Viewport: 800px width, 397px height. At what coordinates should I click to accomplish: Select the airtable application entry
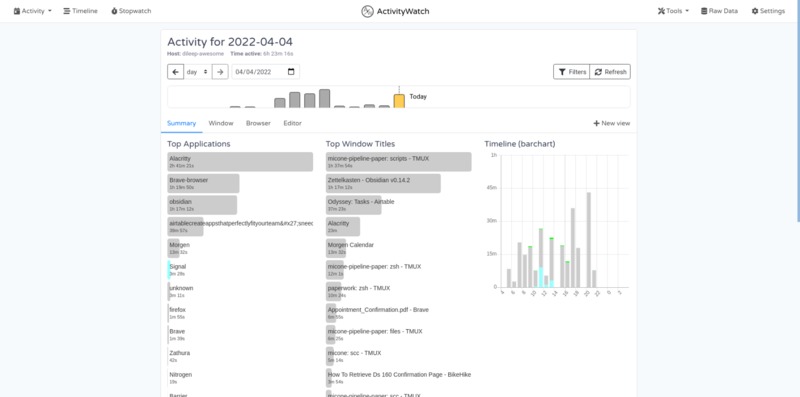pos(240,227)
